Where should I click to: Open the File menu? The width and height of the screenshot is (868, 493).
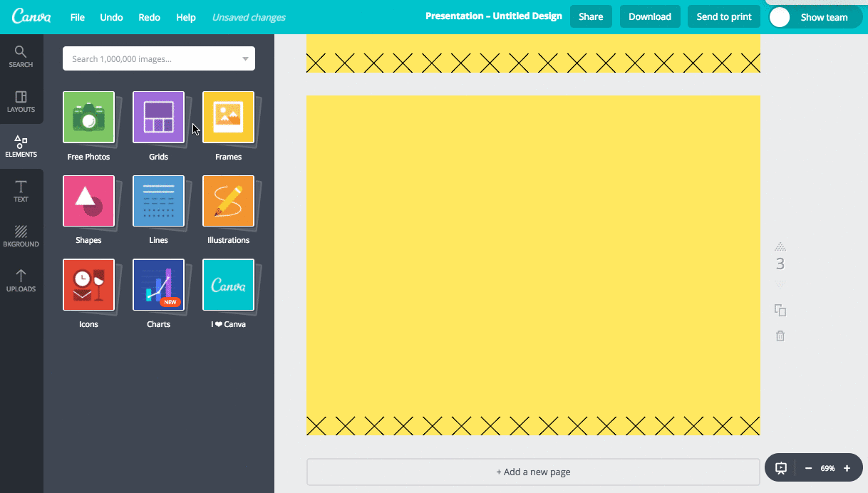(77, 17)
